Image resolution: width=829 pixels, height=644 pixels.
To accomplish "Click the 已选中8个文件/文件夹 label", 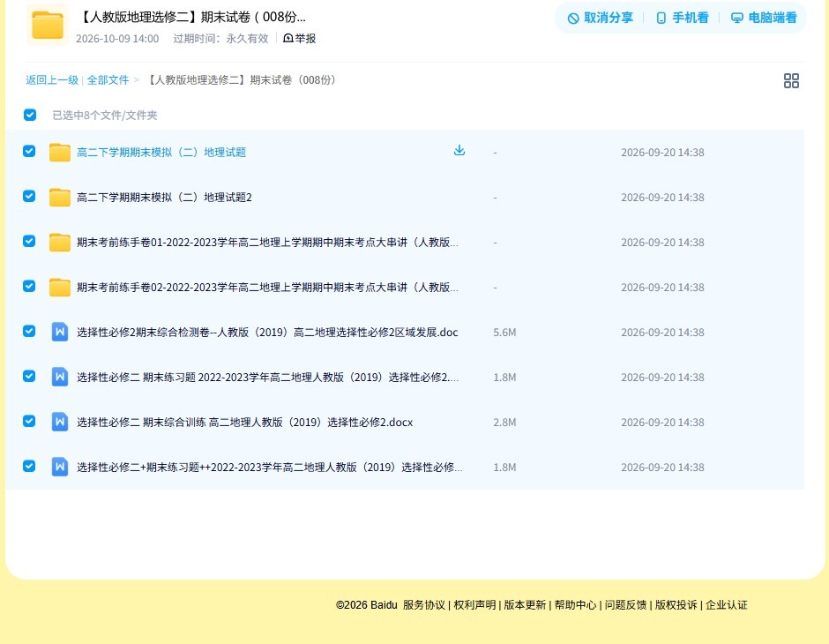I will (x=105, y=116).
